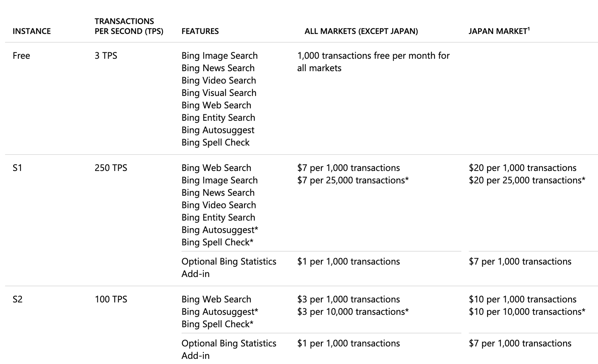Click the 250 TPS value
This screenshot has width=598, height=364.
111,168
